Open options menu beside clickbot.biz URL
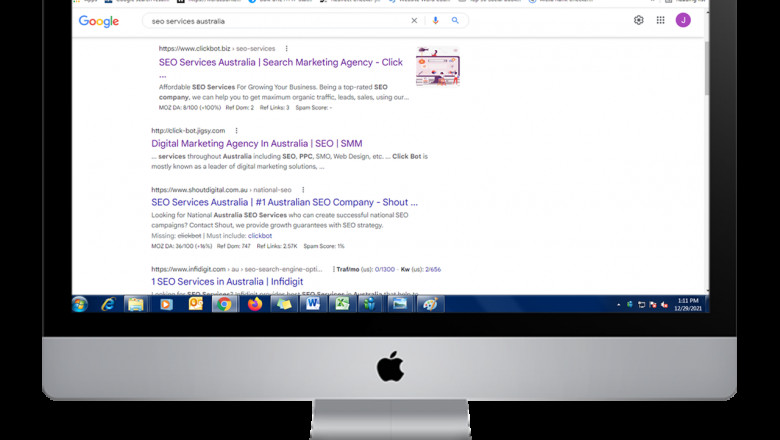 click(x=286, y=48)
